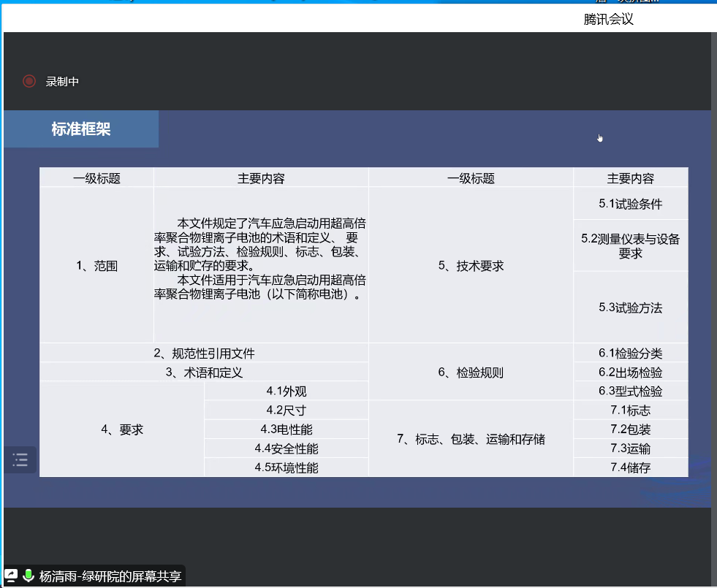Open the slide outline list icon
The width and height of the screenshot is (717, 588).
(20, 460)
